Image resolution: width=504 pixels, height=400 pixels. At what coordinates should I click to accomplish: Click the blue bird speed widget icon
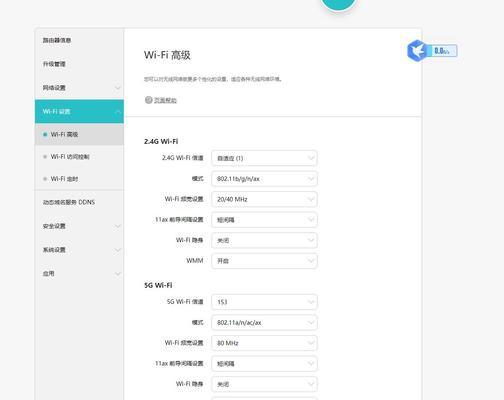(x=417, y=51)
